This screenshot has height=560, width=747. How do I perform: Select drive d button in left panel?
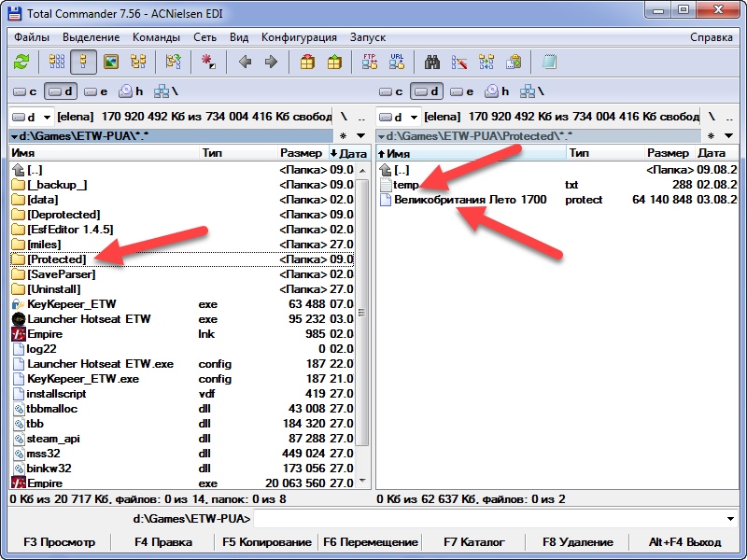point(61,91)
